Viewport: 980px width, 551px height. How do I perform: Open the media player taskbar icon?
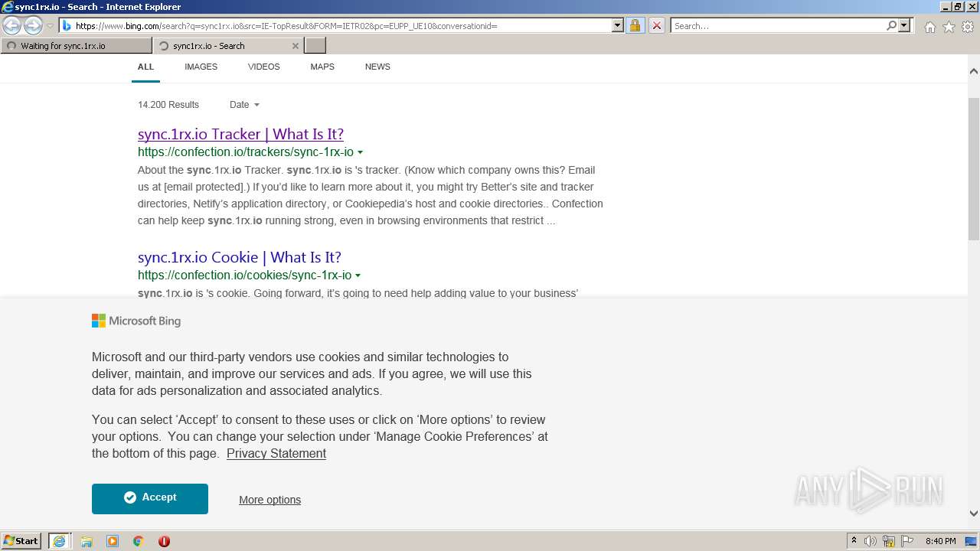113,541
